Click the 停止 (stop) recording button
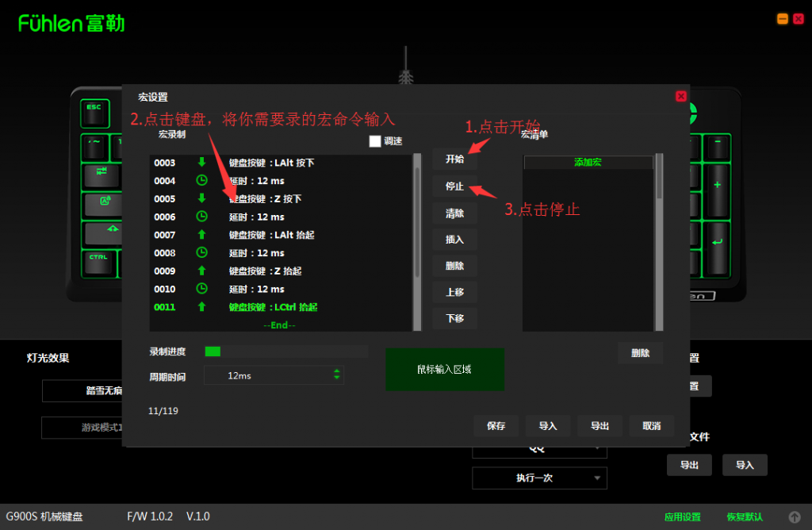812x530 pixels. coord(454,186)
